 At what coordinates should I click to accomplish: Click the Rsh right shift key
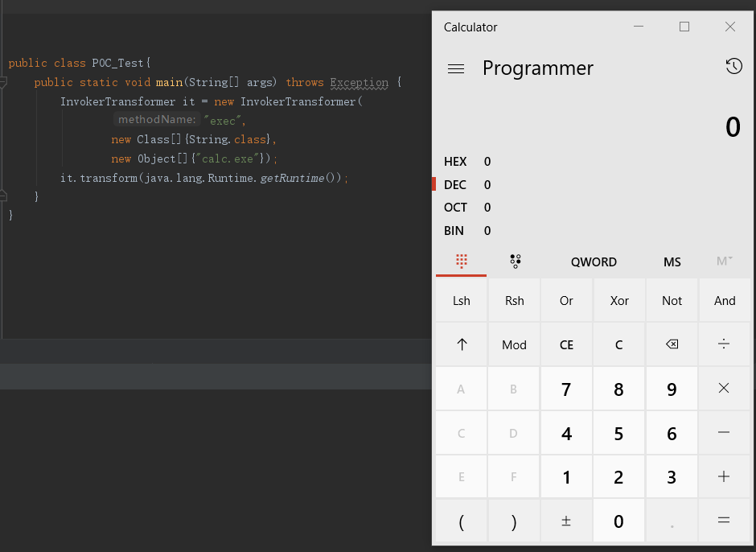click(x=515, y=300)
